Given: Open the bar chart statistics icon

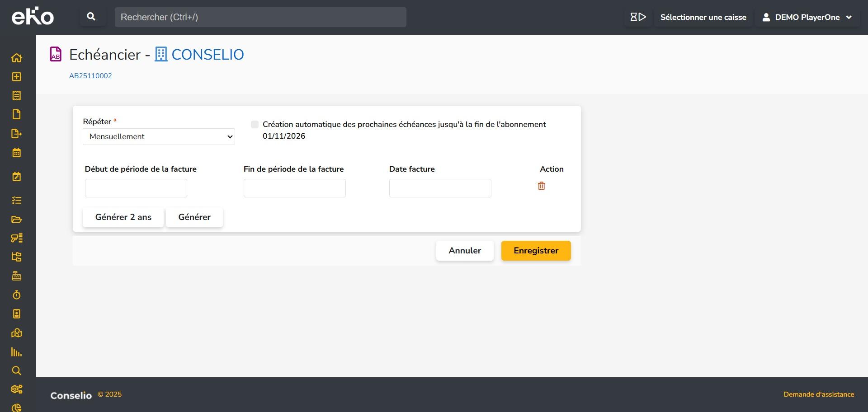Looking at the screenshot, I should tap(16, 352).
